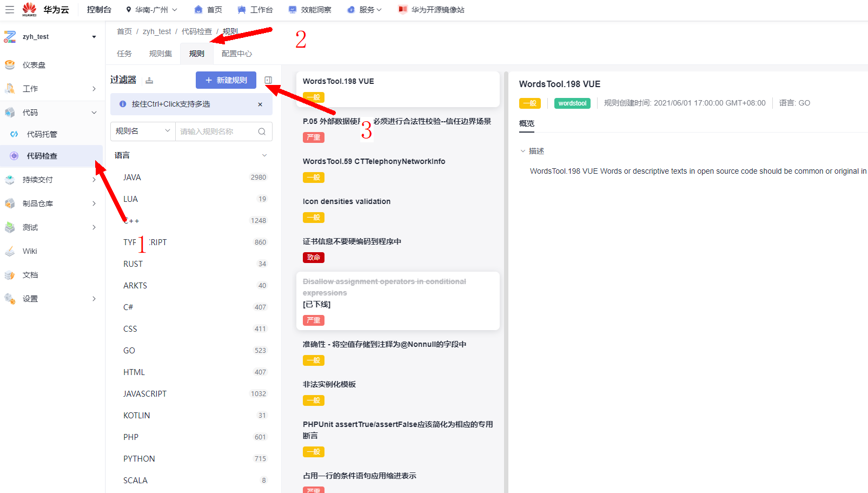Click the 工作 sidebar icon
The width and height of the screenshot is (868, 493).
(x=10, y=89)
